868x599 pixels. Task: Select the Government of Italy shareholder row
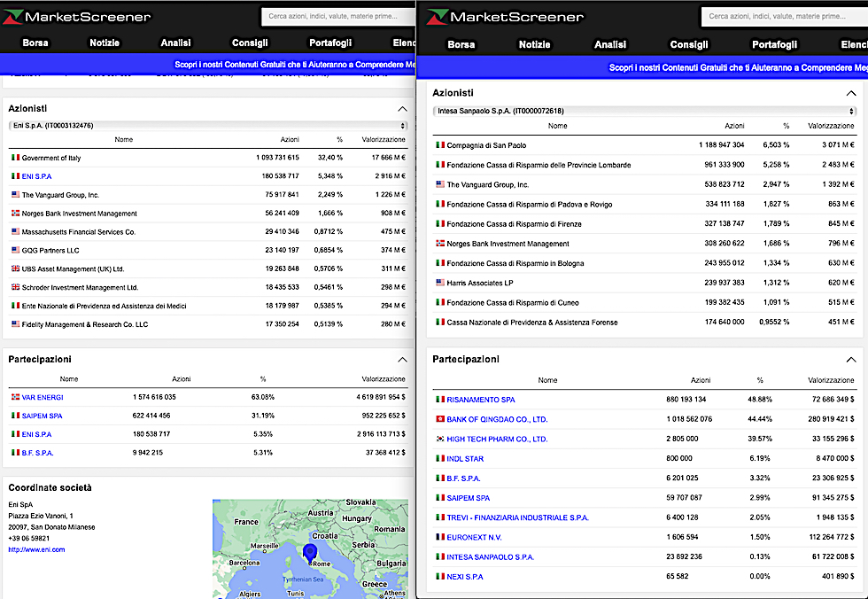[x=208, y=158]
